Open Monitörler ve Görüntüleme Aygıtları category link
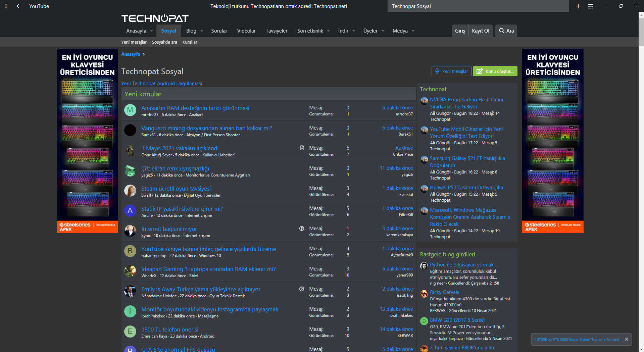The image size is (644, 352). click(217, 175)
